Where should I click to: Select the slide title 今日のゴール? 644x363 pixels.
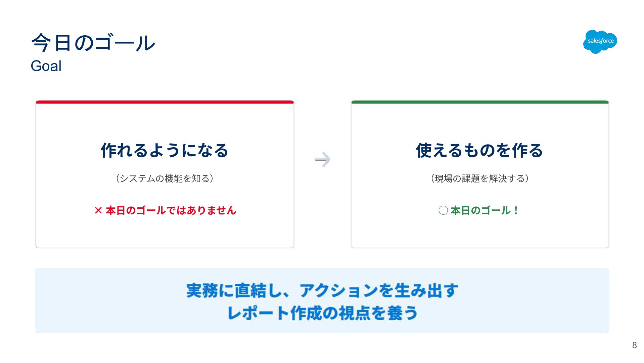pyautogui.click(x=93, y=43)
